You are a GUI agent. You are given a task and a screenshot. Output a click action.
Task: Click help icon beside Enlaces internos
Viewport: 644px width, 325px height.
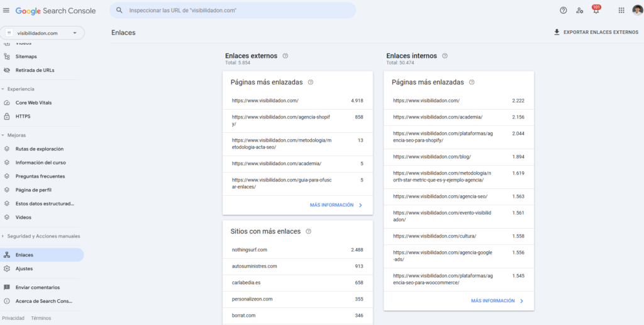click(445, 56)
